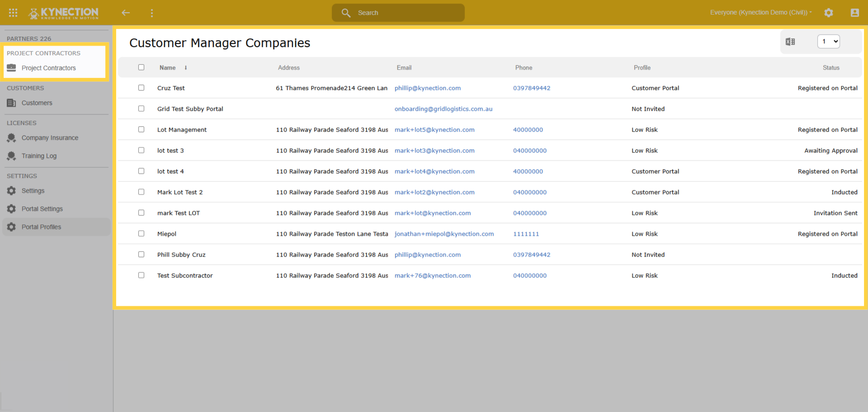The width and height of the screenshot is (868, 412).
Task: Open Project Contractors in the sidebar
Action: click(48, 68)
